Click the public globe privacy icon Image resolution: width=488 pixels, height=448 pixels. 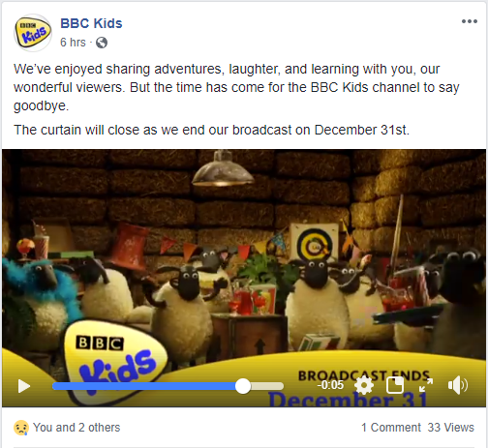(102, 43)
